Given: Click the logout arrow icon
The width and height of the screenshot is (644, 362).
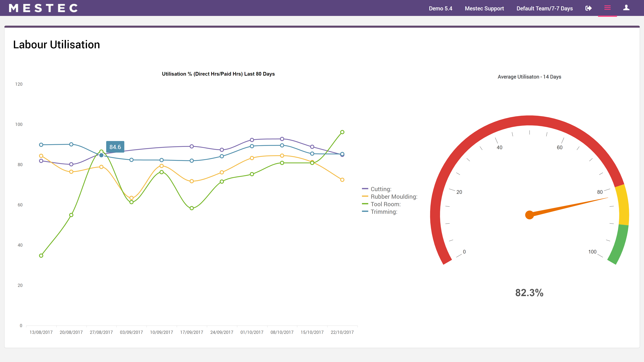Looking at the screenshot, I should coord(588,8).
